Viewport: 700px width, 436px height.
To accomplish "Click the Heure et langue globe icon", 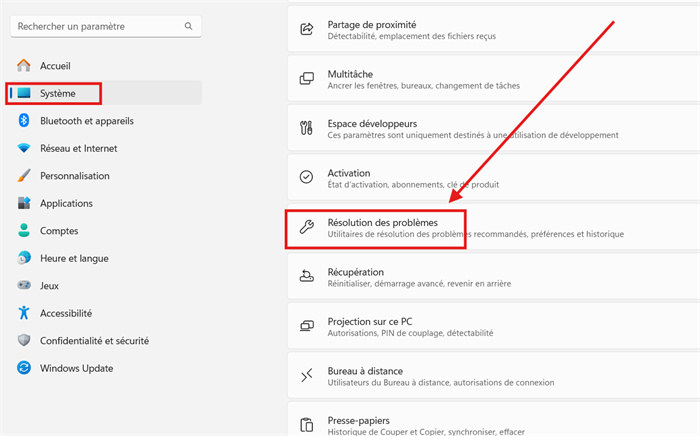I will click(x=24, y=258).
